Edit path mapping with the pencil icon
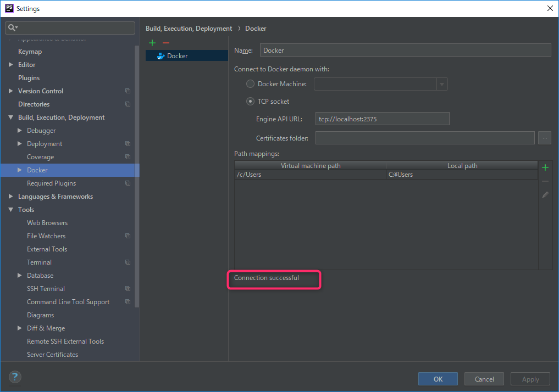Image resolution: width=559 pixels, height=392 pixels. 545,195
